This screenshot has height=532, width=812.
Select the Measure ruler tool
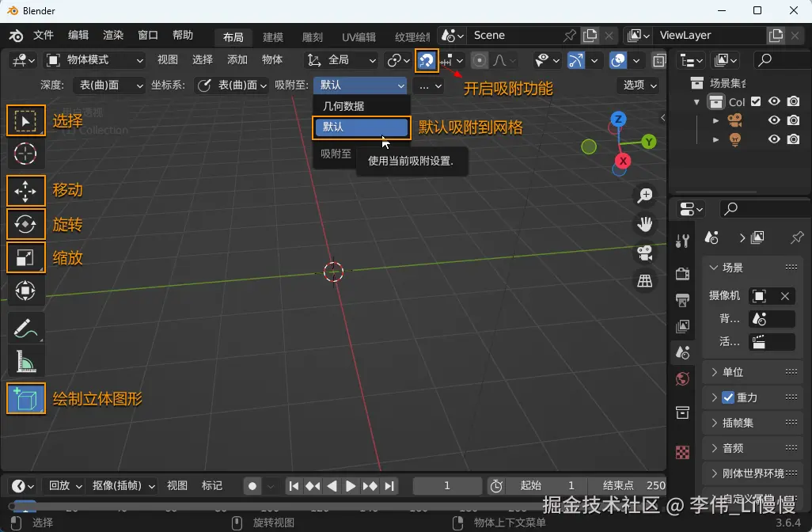[x=25, y=361]
